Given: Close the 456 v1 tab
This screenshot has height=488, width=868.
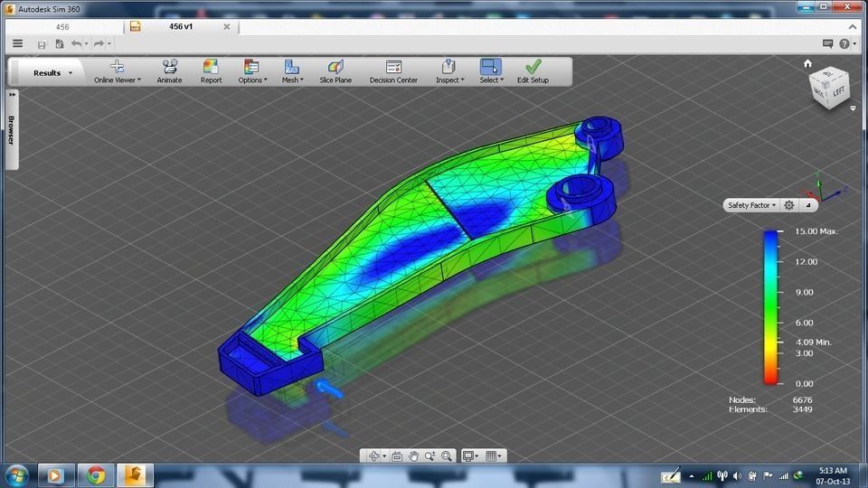Looking at the screenshot, I should pos(226,26).
